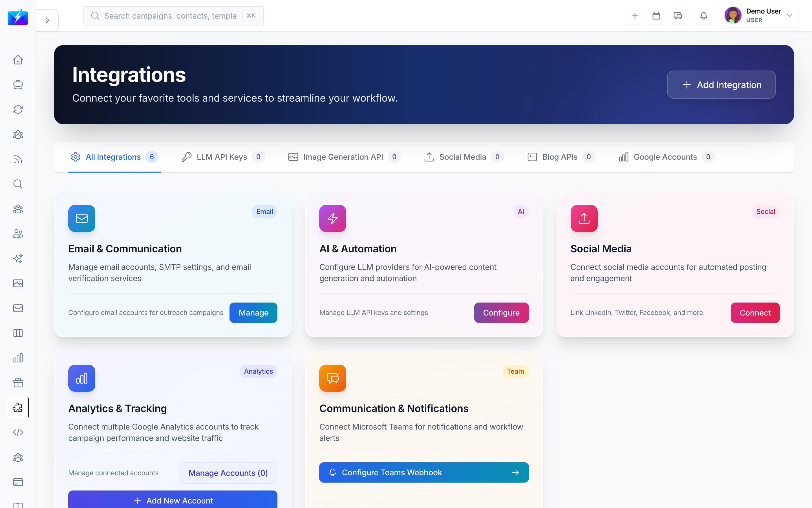The height and width of the screenshot is (508, 812).
Task: Click the circular refresh arrows sidebar icon
Action: pos(18,110)
